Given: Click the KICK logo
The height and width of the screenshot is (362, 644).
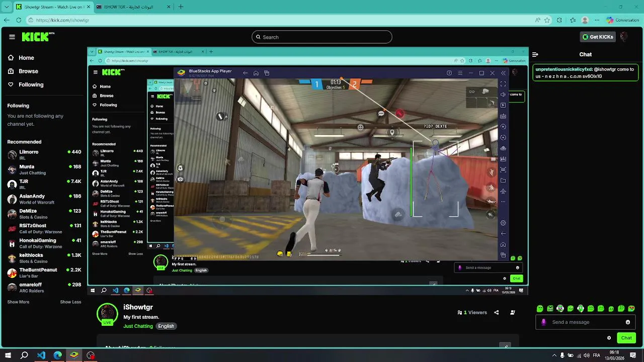Looking at the screenshot, I should point(38,37).
